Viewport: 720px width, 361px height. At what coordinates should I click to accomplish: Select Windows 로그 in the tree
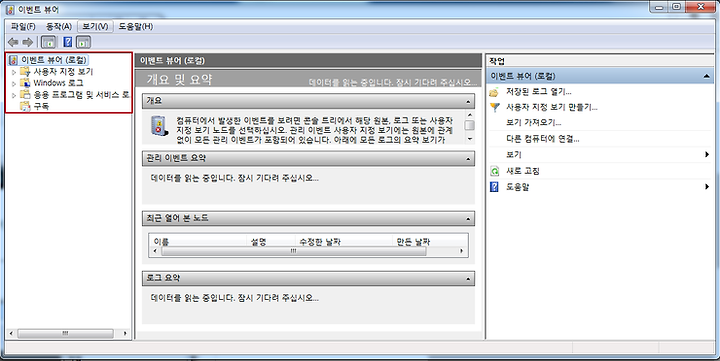58,83
